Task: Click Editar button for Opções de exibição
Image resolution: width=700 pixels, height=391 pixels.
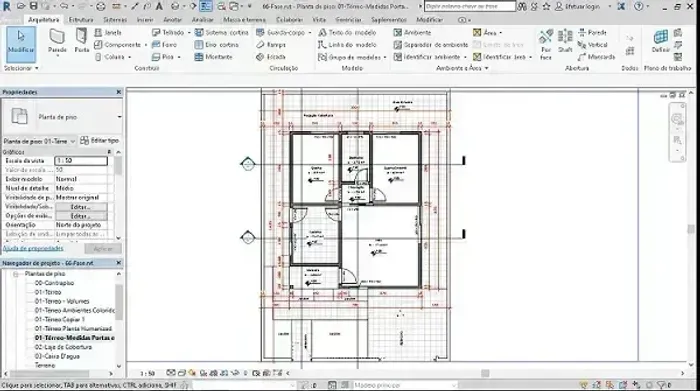Action: [x=81, y=216]
